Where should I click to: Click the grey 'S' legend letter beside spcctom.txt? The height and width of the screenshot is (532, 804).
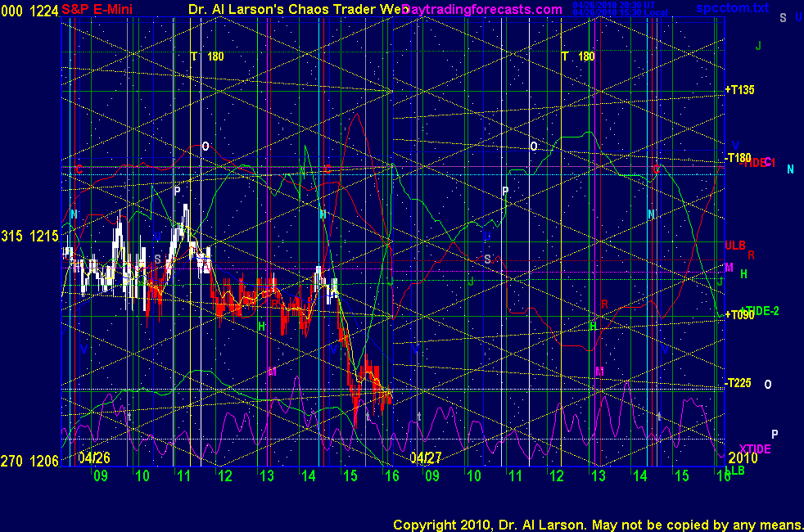coord(783,18)
